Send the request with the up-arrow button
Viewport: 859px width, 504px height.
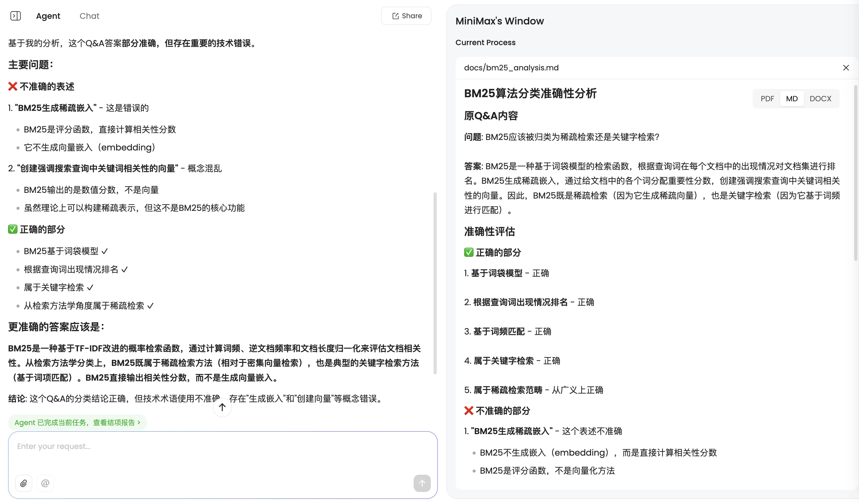click(422, 483)
